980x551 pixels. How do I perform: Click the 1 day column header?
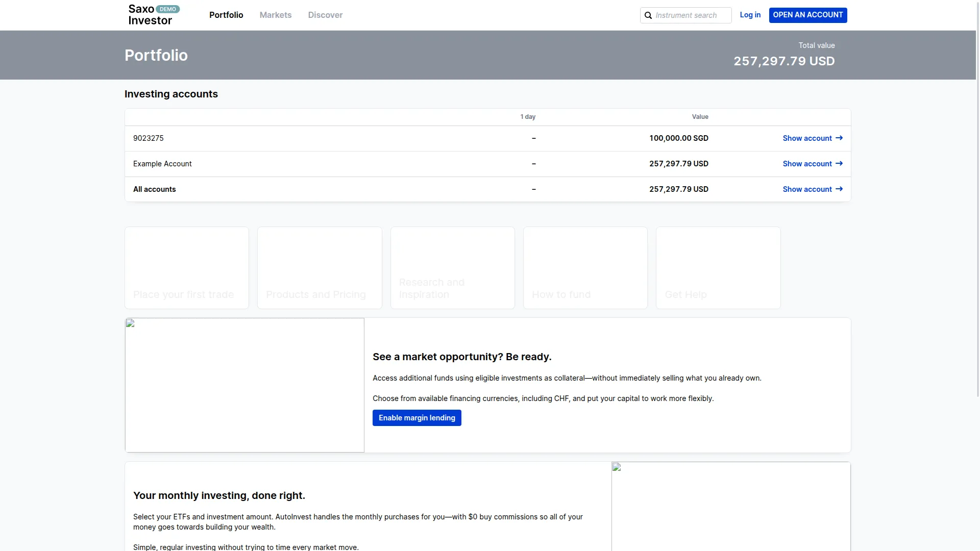(x=528, y=117)
